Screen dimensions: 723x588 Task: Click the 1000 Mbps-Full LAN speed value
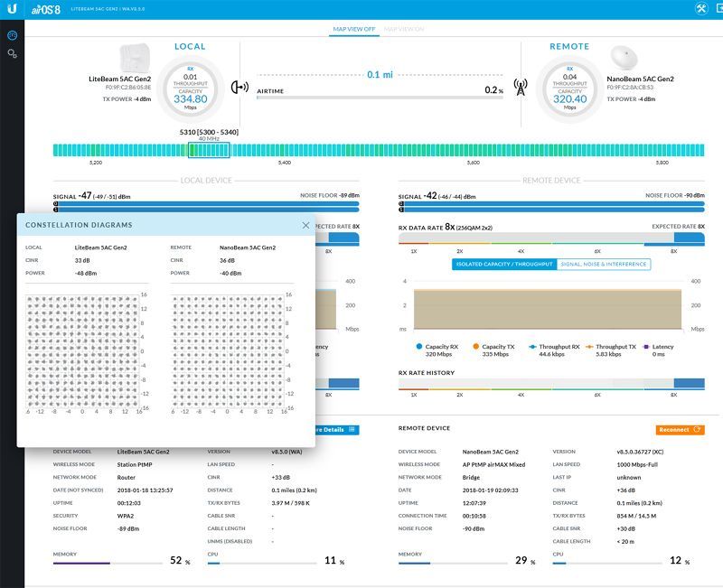point(637,464)
